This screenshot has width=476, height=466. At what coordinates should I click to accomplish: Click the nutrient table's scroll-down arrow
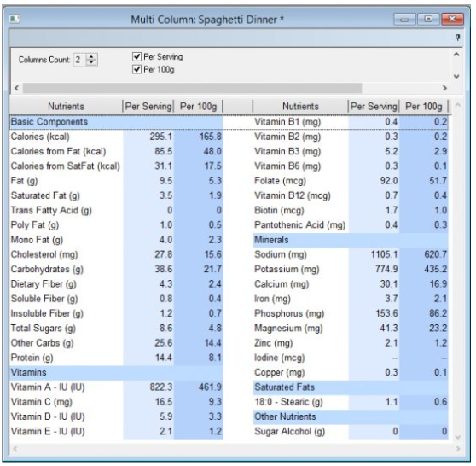(458, 437)
